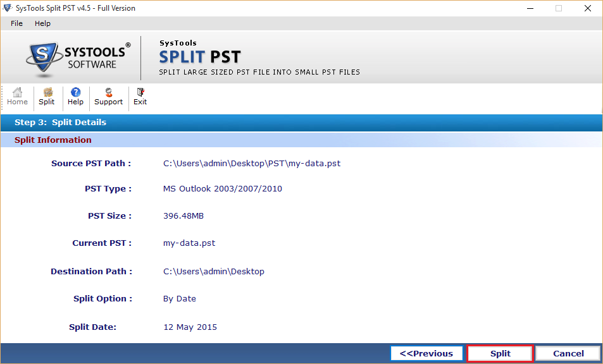The width and height of the screenshot is (603, 364).
Task: Click the Step 3: Split Details heading
Action: (x=60, y=123)
